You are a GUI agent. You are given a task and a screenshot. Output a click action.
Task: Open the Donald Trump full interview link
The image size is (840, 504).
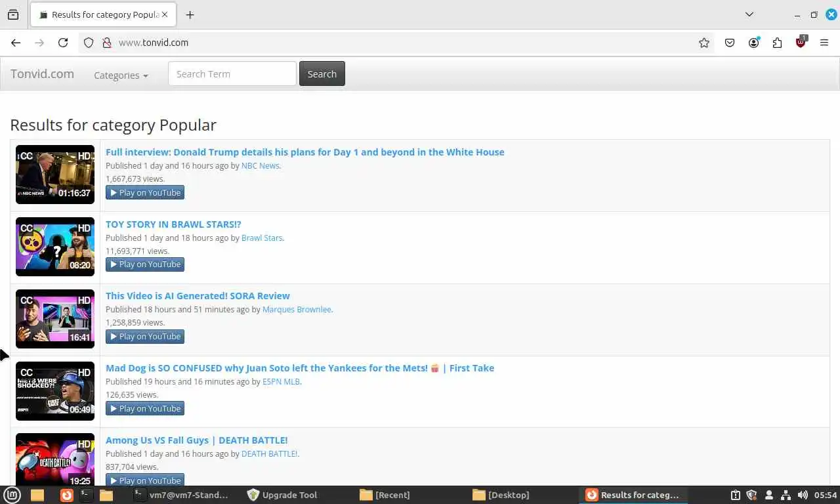(x=305, y=152)
